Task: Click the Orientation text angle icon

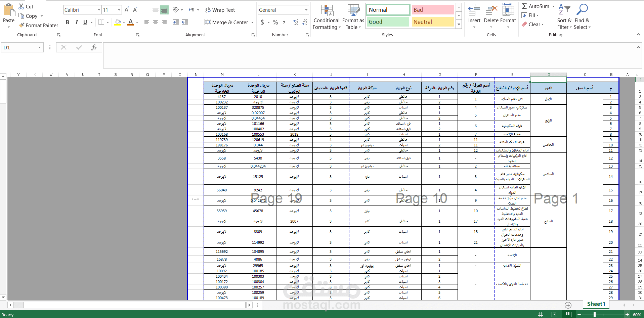Action: coord(176,10)
